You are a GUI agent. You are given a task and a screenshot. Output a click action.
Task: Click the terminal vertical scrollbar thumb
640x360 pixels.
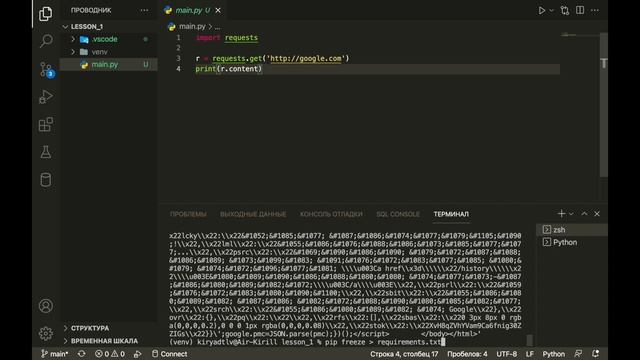pos(529,340)
